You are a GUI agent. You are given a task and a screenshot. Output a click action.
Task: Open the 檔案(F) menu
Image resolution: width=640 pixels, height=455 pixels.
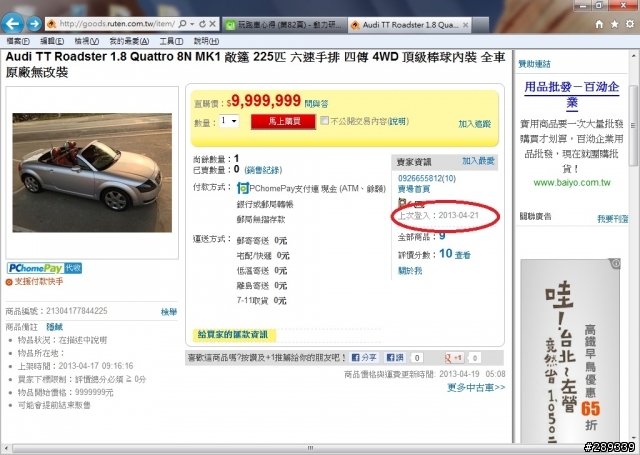[18, 41]
